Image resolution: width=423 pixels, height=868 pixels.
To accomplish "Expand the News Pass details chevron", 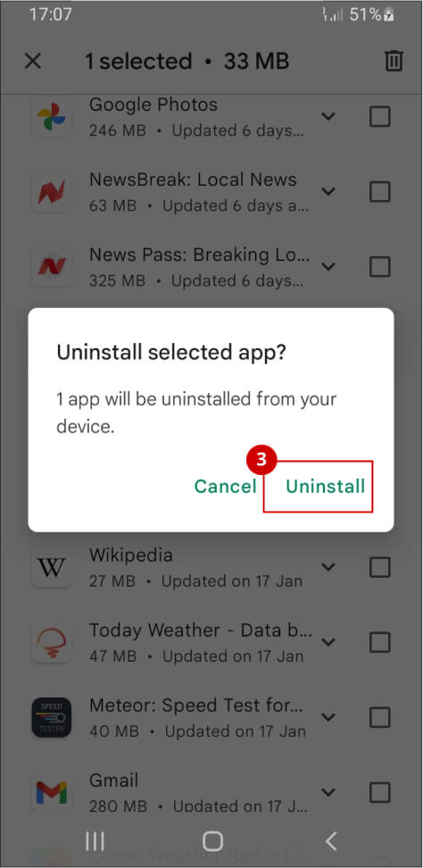I will (328, 267).
